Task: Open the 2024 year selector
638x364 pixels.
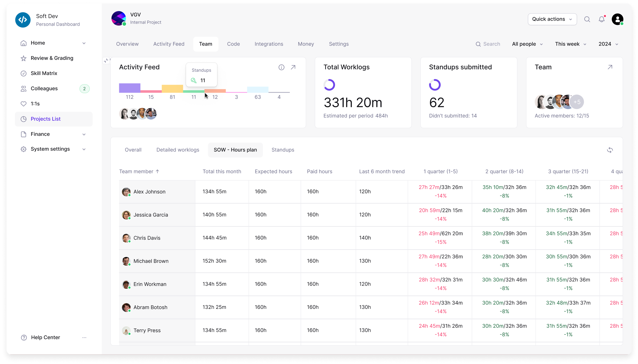Action: (608, 44)
